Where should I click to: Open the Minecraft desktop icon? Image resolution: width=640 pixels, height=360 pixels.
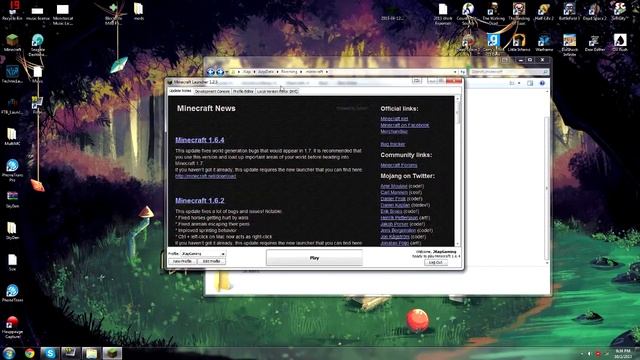point(12,43)
